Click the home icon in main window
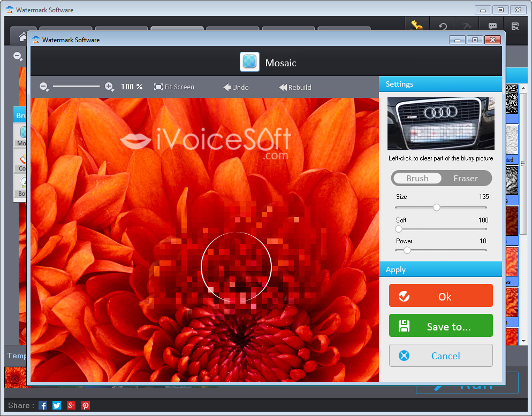This screenshot has width=532, height=416. 22,36
